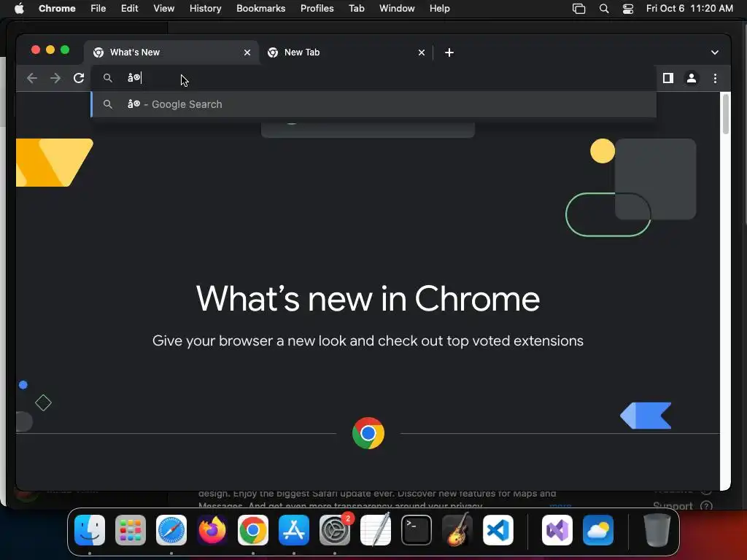Click the page vertical scrollbar
The image size is (747, 560).
pyautogui.click(x=726, y=114)
